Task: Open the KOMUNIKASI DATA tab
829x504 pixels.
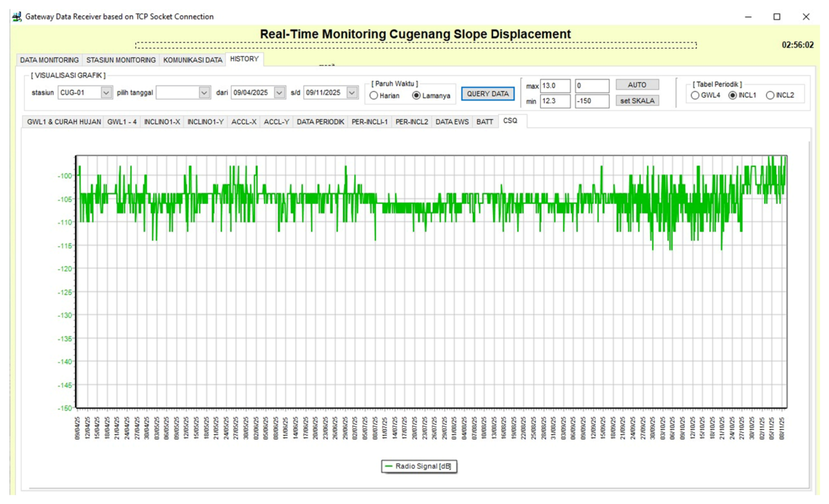Action: click(193, 60)
